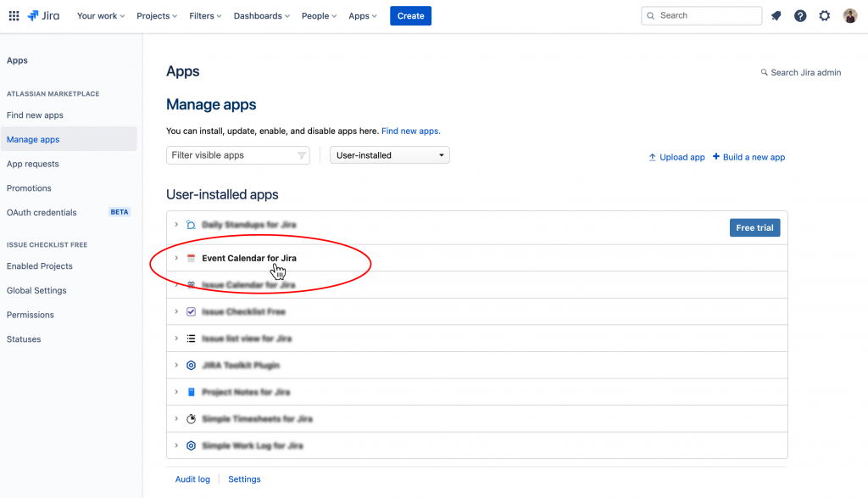Click the Issue Checklist Free checkbox icon

coord(191,311)
